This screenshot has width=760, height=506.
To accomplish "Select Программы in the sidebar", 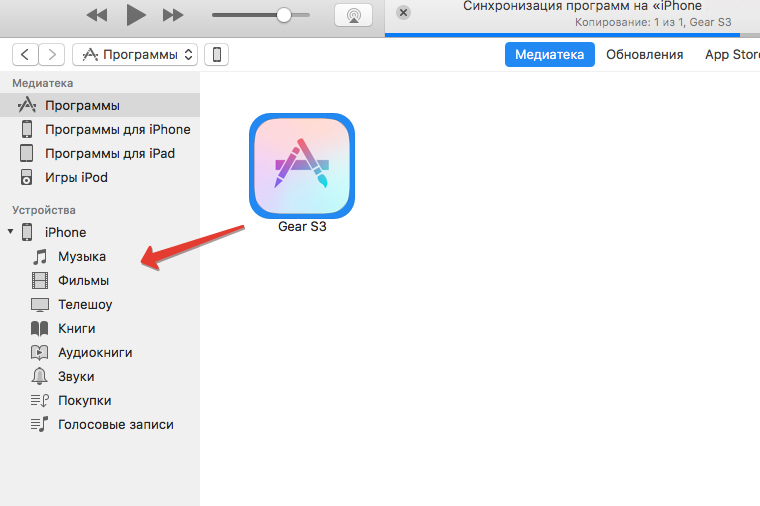I will click(x=100, y=105).
